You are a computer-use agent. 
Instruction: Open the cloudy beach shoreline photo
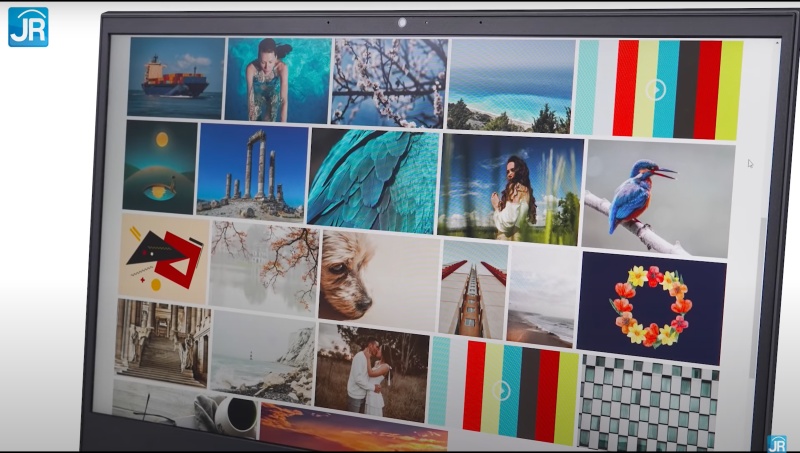pyautogui.click(x=543, y=297)
